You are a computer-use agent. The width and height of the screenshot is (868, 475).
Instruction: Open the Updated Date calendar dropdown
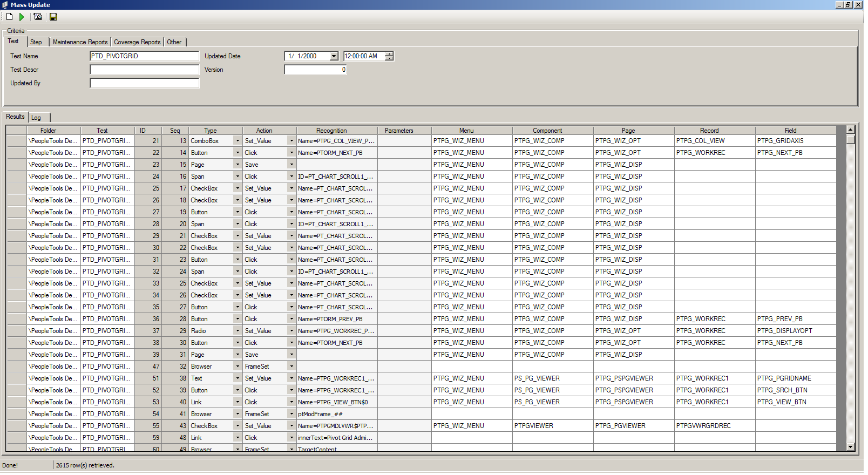[334, 56]
